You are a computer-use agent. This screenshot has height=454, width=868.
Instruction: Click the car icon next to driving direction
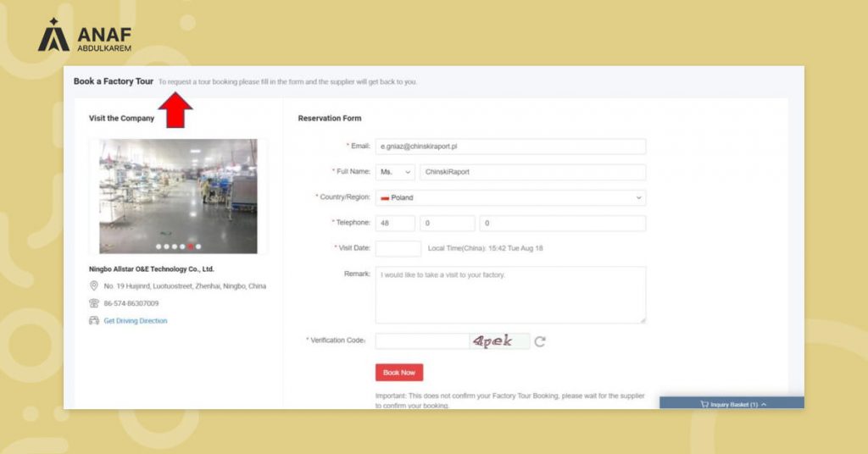(93, 321)
